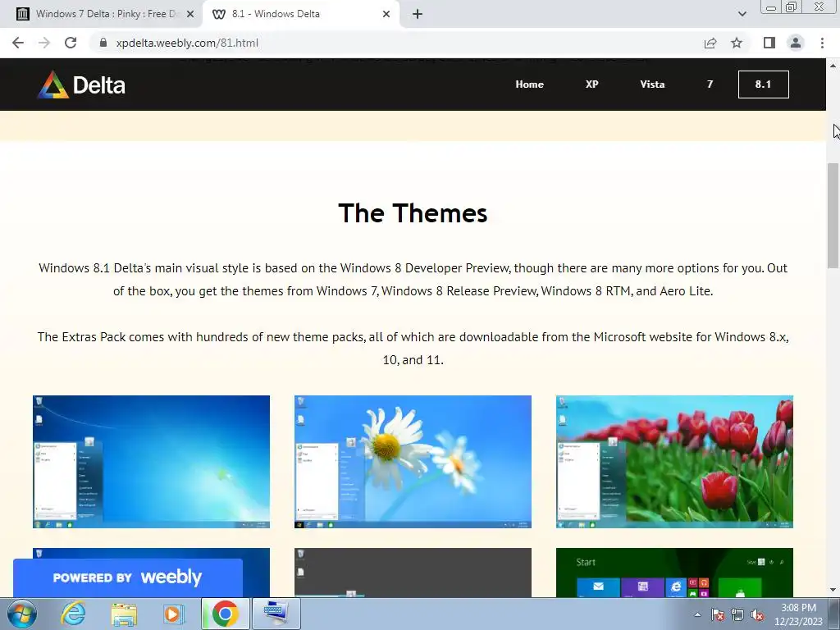Open Windows Media Player from taskbar
Viewport: 840px width, 630px height.
pos(173,614)
